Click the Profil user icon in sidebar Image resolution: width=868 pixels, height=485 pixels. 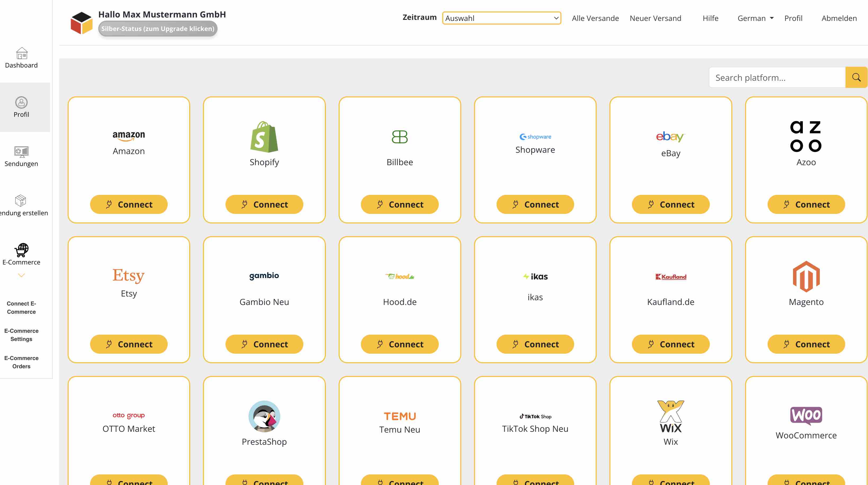click(21, 102)
